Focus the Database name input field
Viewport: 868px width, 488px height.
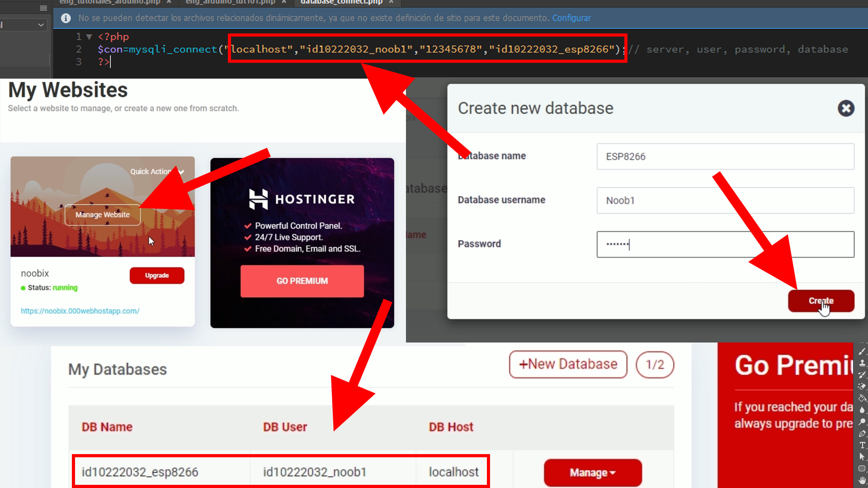pos(725,156)
